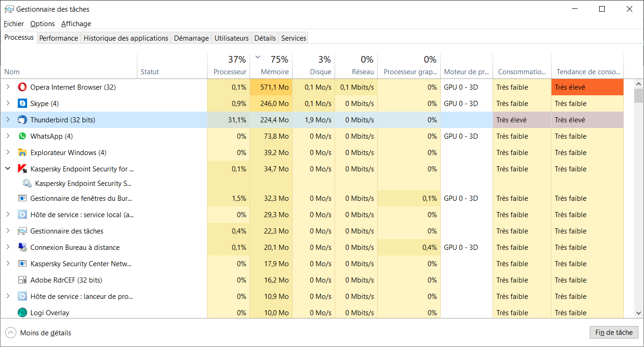
Task: Click the Explorateur Windows folder icon
Action: tap(22, 153)
